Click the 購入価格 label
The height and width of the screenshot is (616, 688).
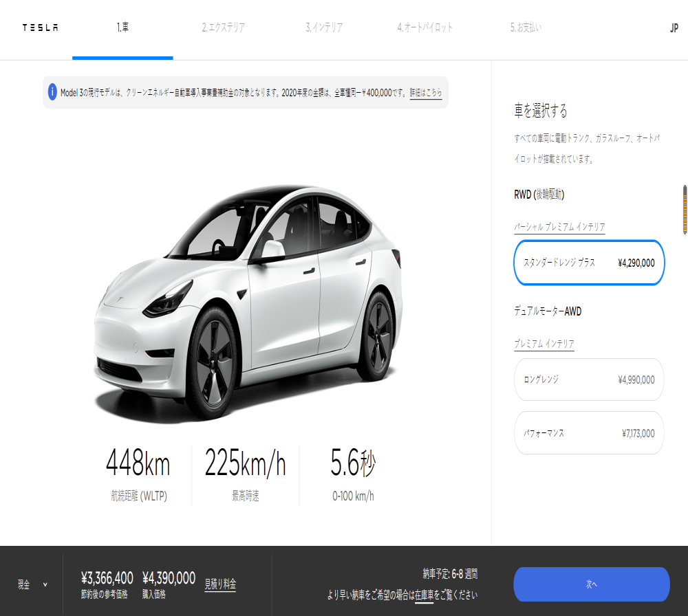click(x=154, y=594)
